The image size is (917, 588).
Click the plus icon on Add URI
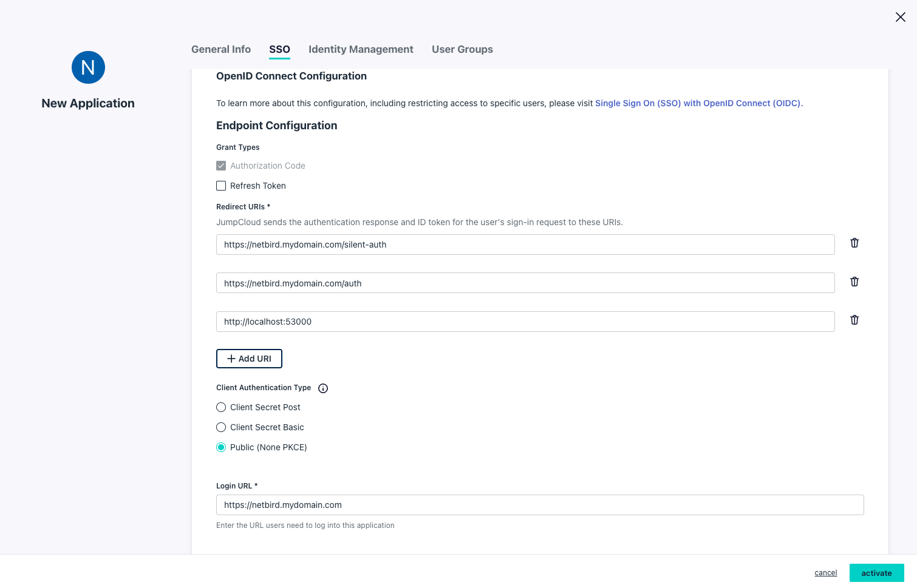230,358
